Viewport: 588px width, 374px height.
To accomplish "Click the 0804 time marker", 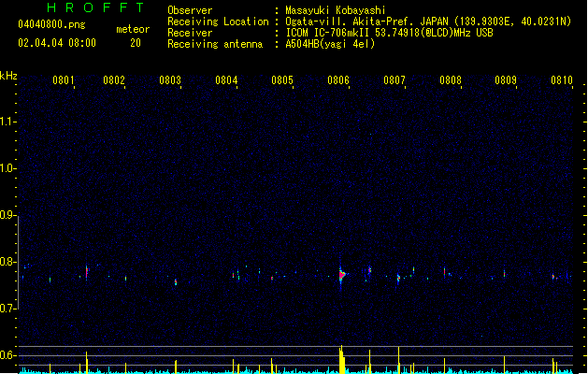I will point(226,80).
